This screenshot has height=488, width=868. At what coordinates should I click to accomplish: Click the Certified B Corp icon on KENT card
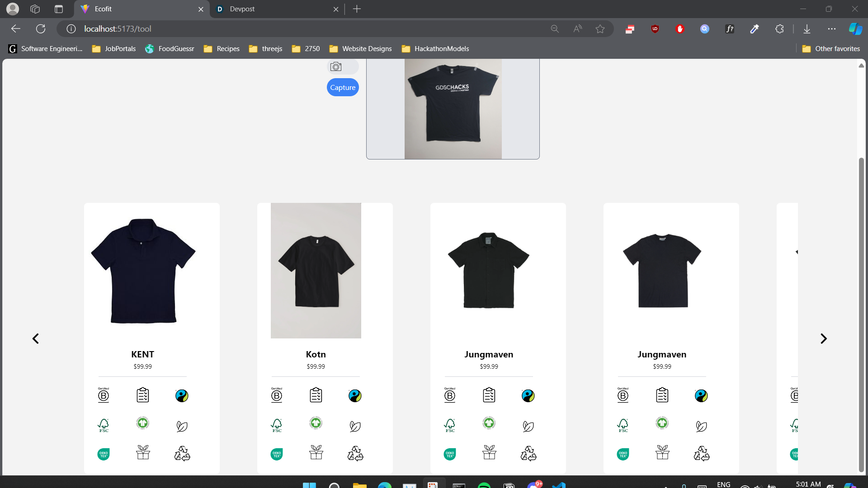pyautogui.click(x=104, y=395)
